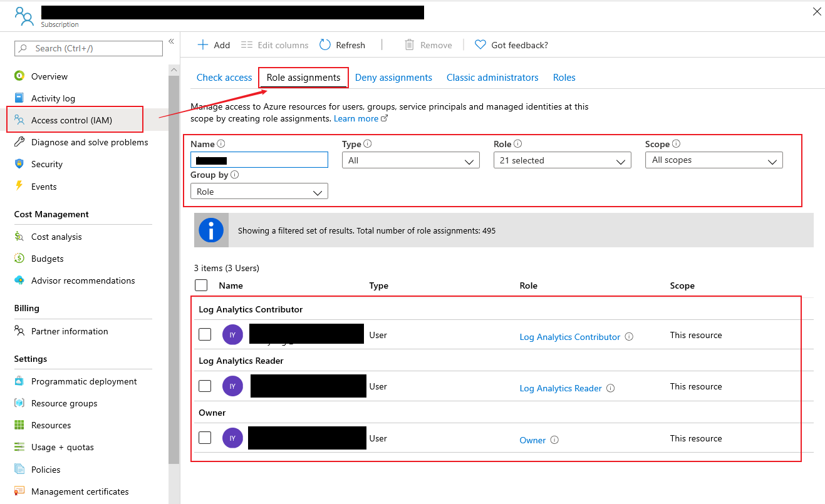Check the Log Analytics Contributor user checkbox
This screenshot has width=825, height=504.
click(x=205, y=334)
